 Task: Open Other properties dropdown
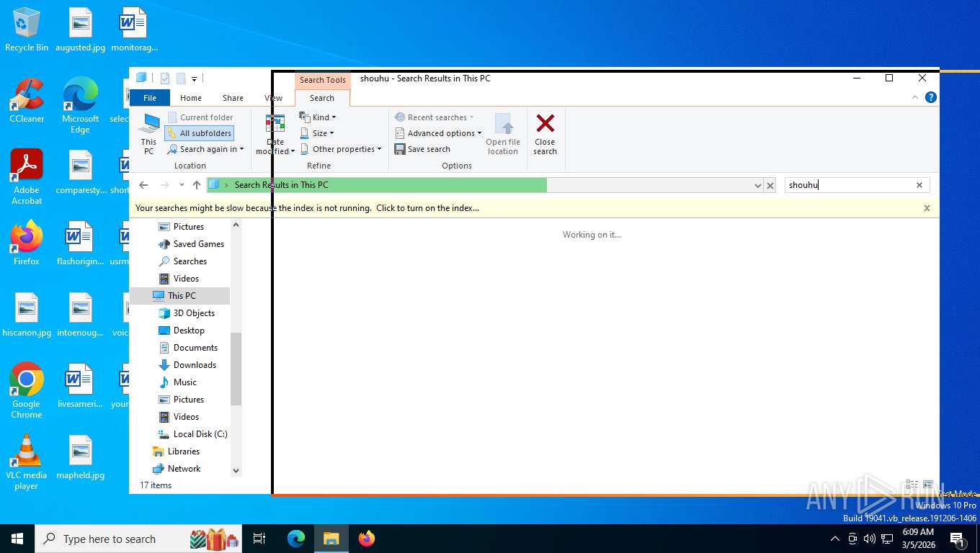coord(341,149)
